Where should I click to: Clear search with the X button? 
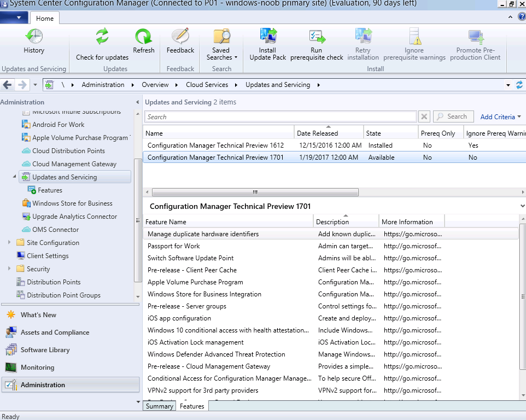pos(424,116)
